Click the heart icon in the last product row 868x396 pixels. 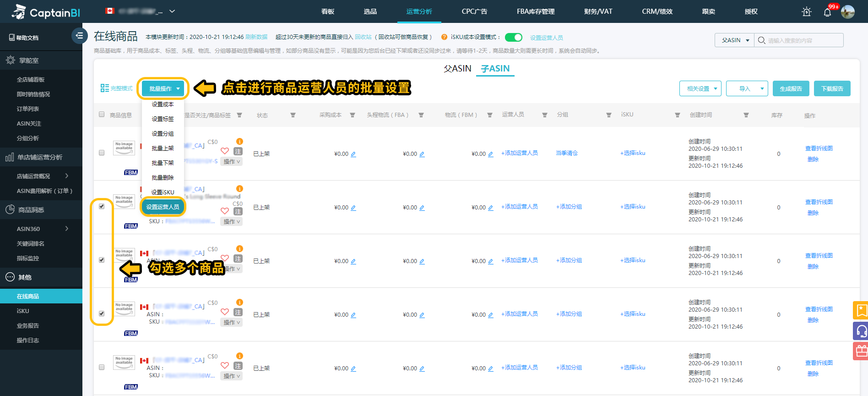pyautogui.click(x=225, y=365)
